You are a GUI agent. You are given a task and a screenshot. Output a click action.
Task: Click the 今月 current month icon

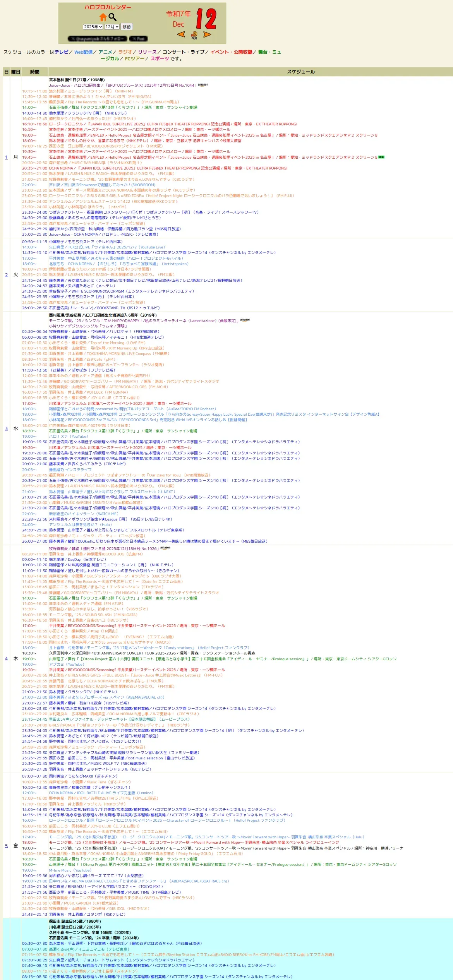[194, 35]
